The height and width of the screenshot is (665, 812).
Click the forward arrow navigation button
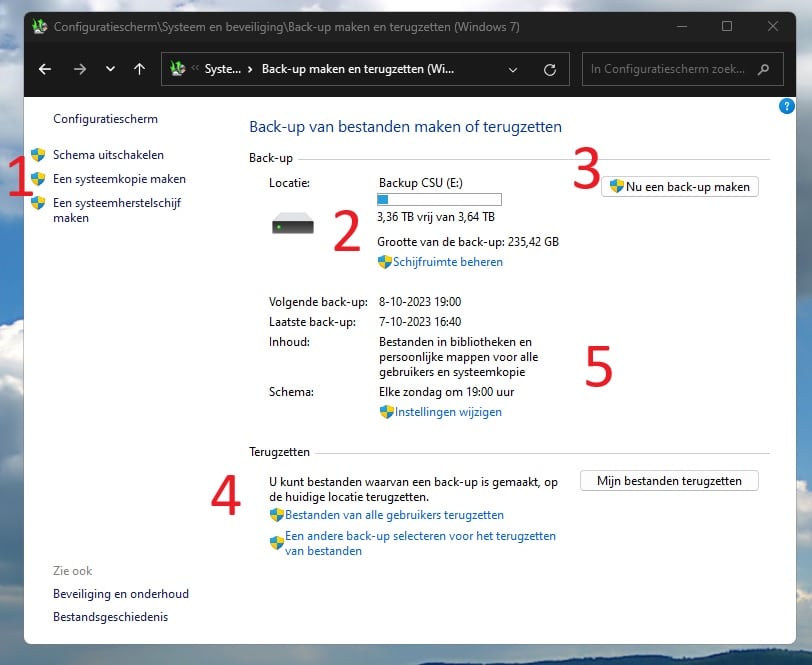pyautogui.click(x=80, y=70)
